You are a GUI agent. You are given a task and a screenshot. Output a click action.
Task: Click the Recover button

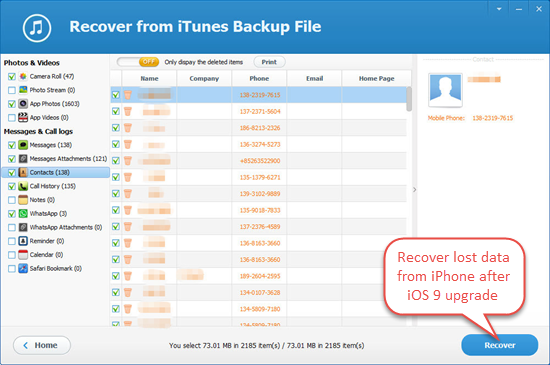click(499, 345)
